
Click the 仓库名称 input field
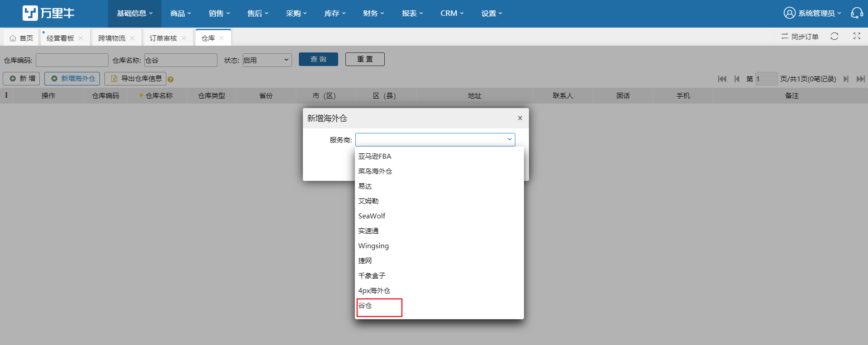181,60
